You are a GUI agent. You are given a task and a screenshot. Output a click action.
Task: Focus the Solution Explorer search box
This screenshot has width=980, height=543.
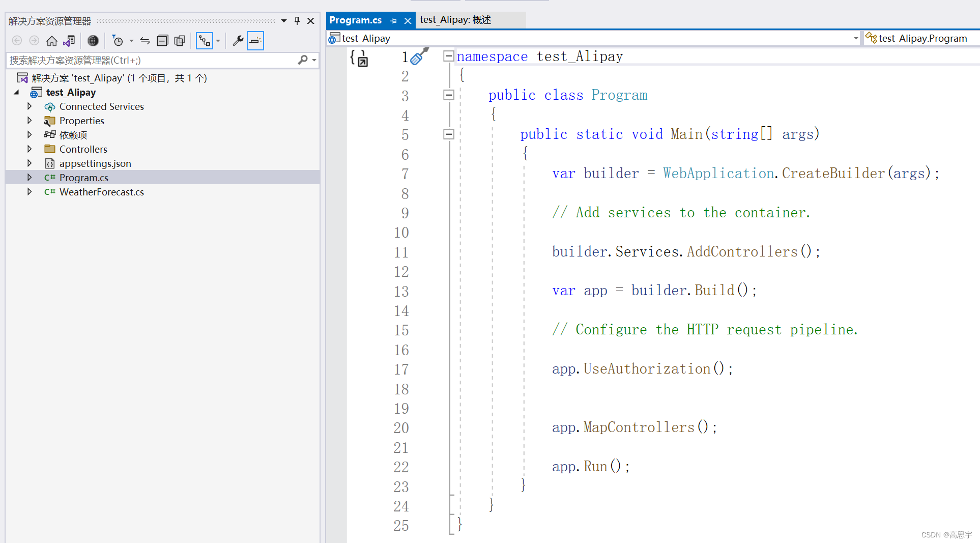click(152, 60)
